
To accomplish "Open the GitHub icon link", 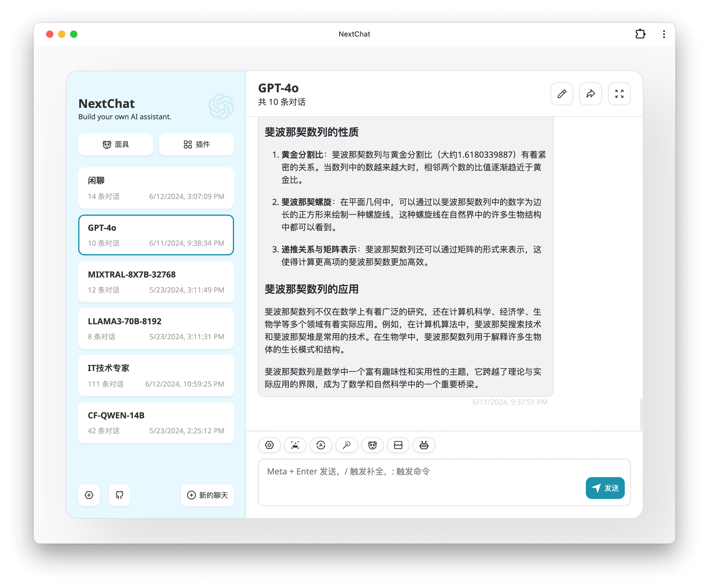I will 120,495.
